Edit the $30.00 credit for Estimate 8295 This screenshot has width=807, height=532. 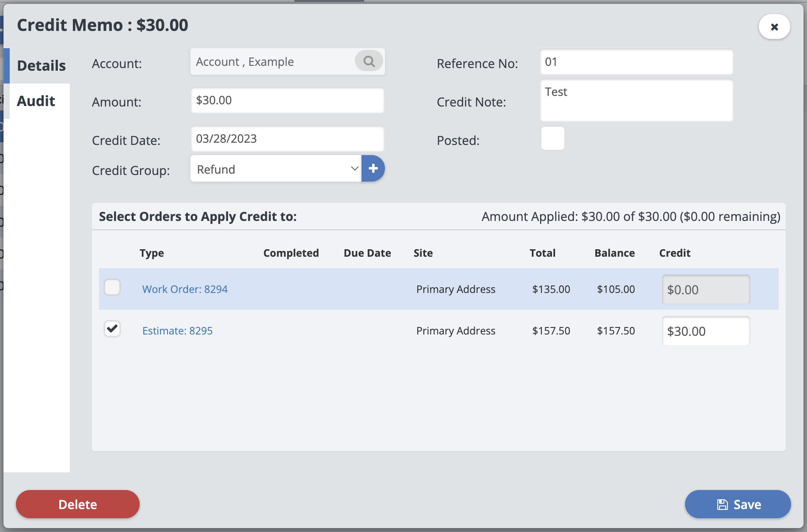click(x=706, y=331)
